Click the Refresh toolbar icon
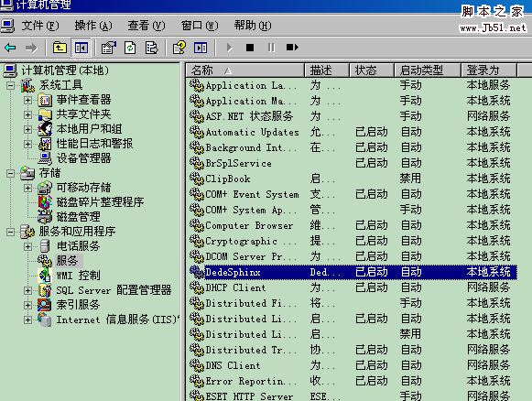The image size is (532, 401). pos(130,48)
